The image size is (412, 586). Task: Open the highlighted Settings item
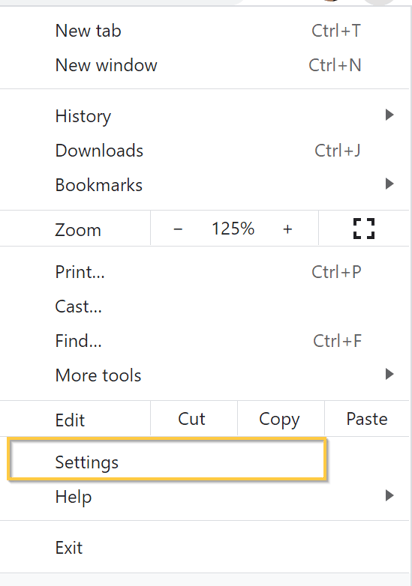coord(167,460)
